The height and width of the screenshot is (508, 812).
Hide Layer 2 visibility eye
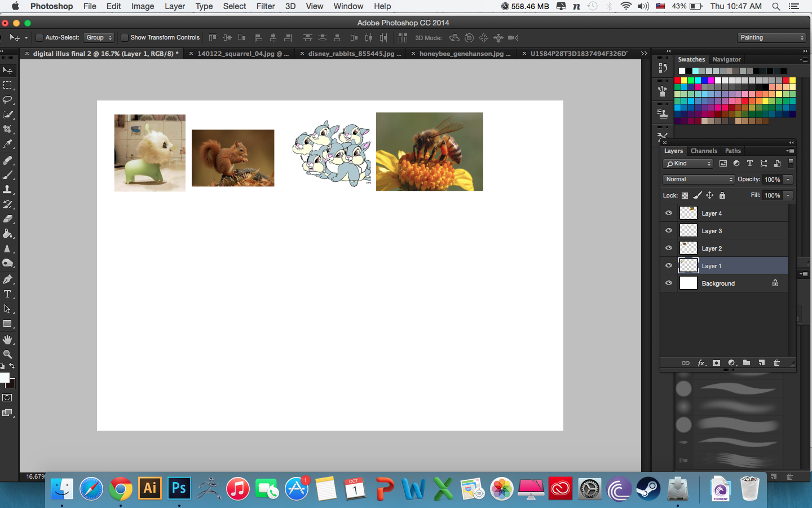(x=669, y=248)
